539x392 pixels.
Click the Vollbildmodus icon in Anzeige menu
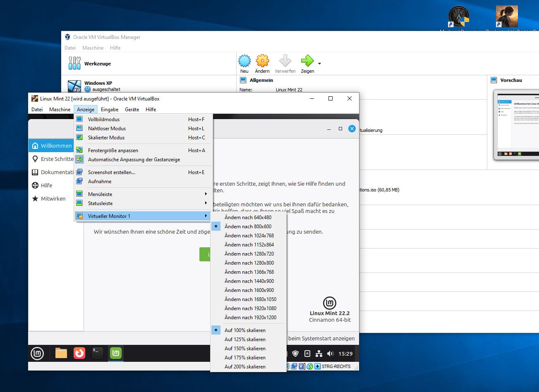pyautogui.click(x=79, y=119)
